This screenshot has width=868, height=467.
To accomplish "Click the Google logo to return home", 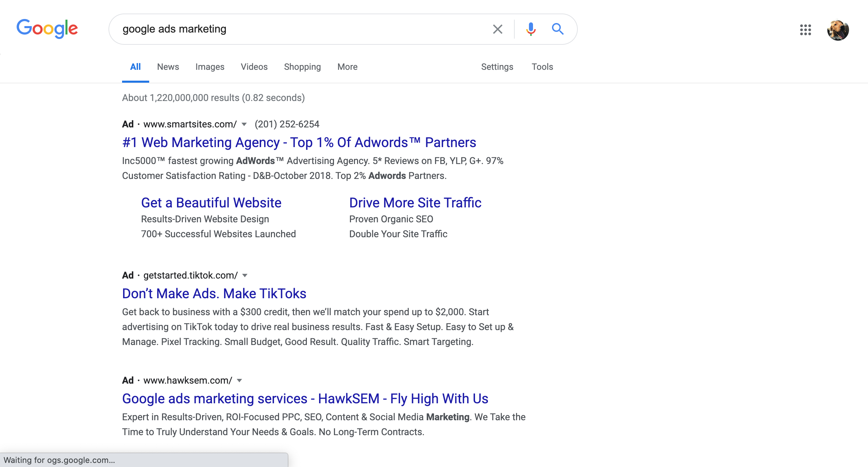I will pos(47,28).
